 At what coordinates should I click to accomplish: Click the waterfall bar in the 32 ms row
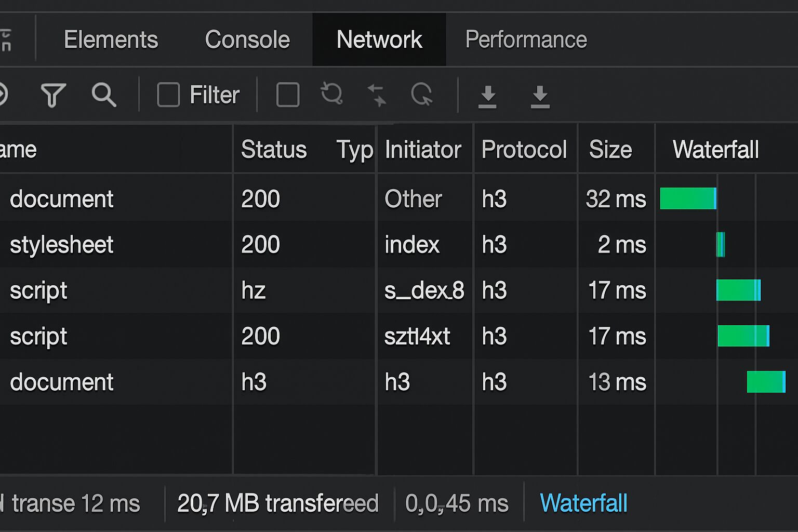688,198
